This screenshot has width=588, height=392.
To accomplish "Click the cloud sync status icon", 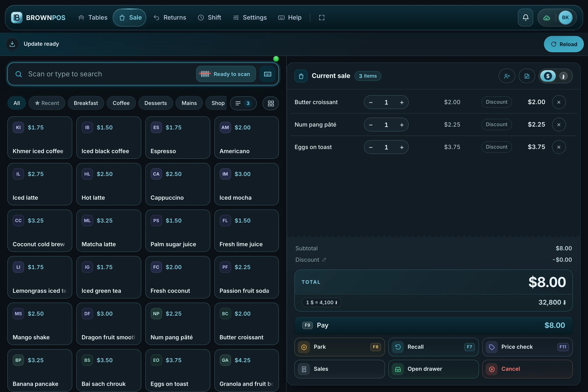I will pos(547,18).
